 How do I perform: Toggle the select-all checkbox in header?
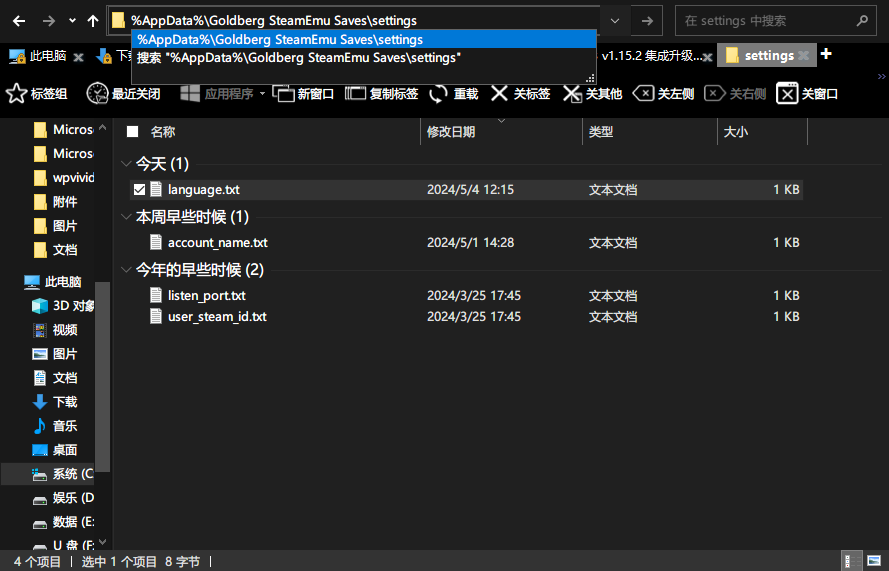tap(133, 132)
